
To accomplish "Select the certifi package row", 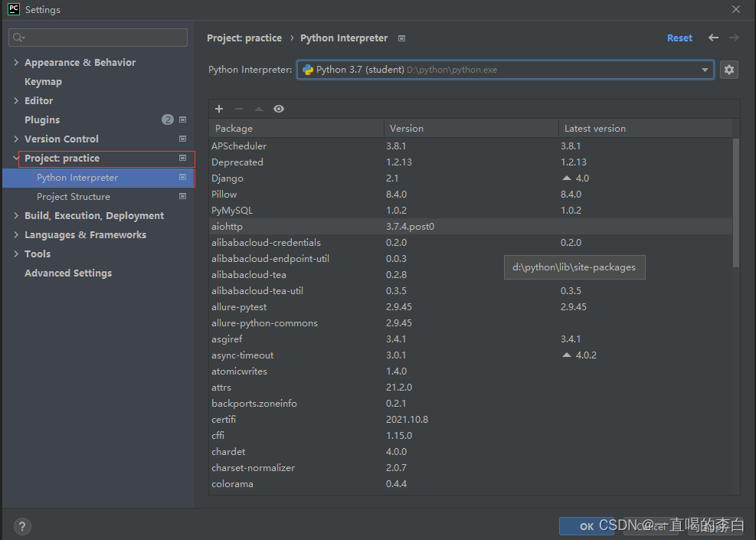I will pyautogui.click(x=470, y=419).
